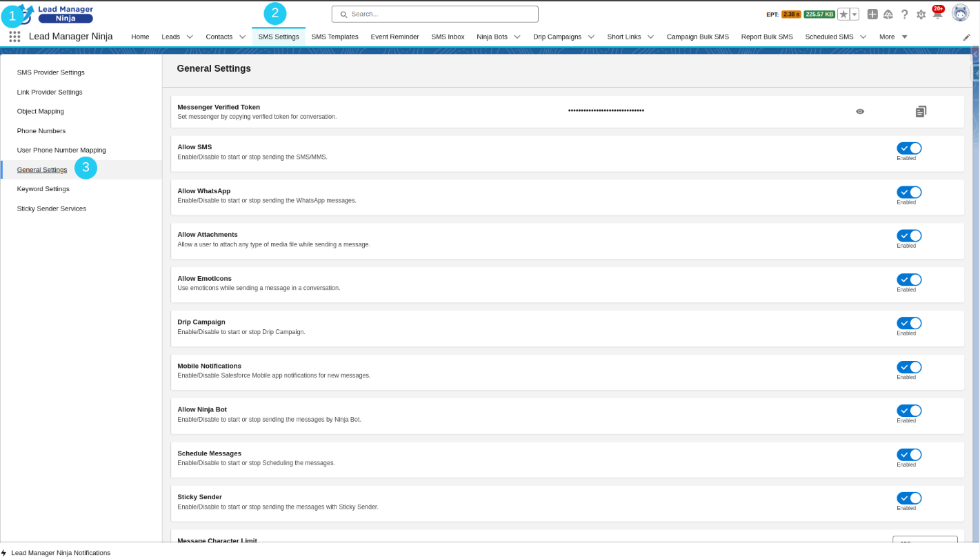Open the App Launcher dots grid
Image resolution: width=980 pixels, height=557 pixels.
14,37
